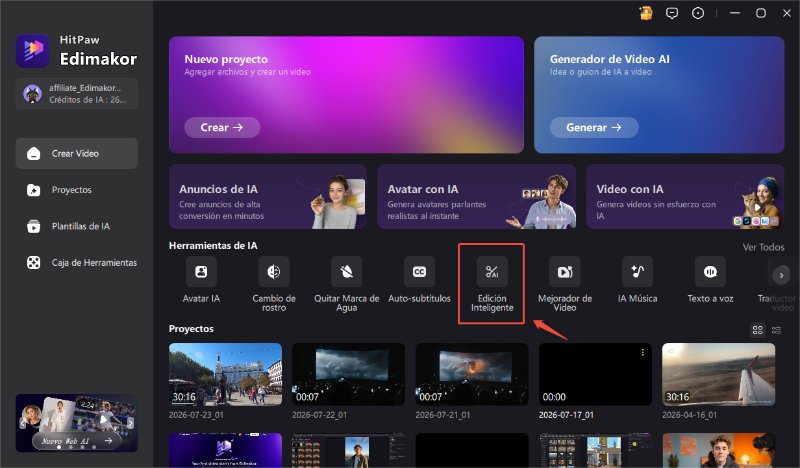This screenshot has width=800, height=468.
Task: Click the HitPaw Edimakor logo
Action: pos(77,51)
